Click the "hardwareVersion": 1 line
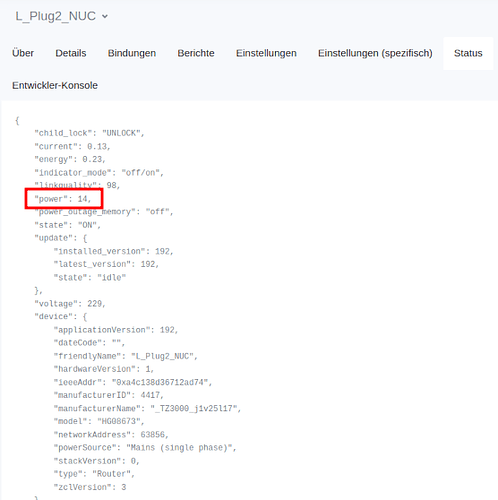498x500 pixels. (104, 369)
